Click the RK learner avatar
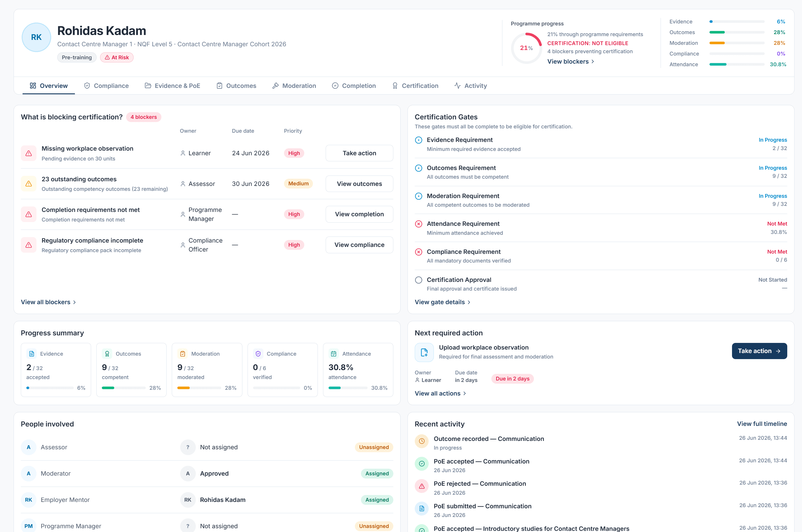Viewport: 802px width, 532px height. 36,37
